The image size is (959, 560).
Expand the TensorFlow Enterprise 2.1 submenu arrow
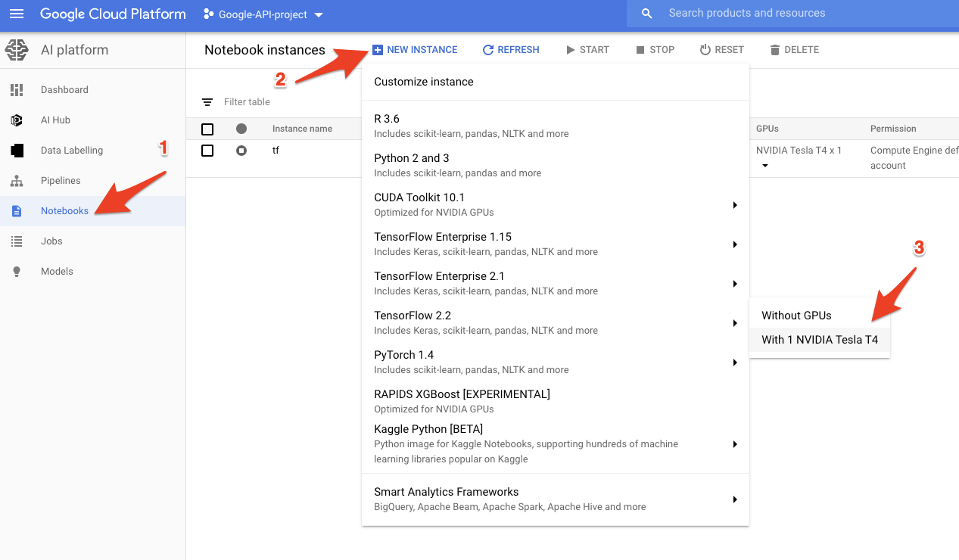[734, 284]
